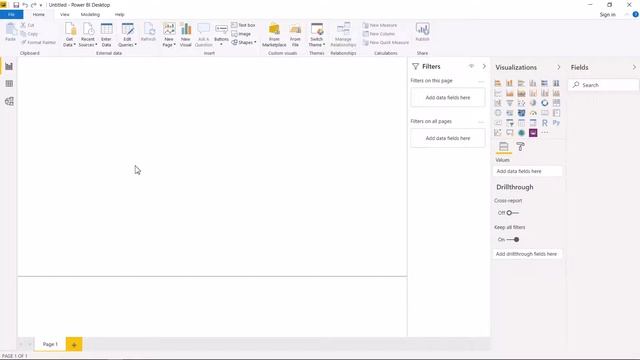Viewport: 640px width, 360px height.
Task: Add the purple PowerApps visual
Action: (x=533, y=133)
